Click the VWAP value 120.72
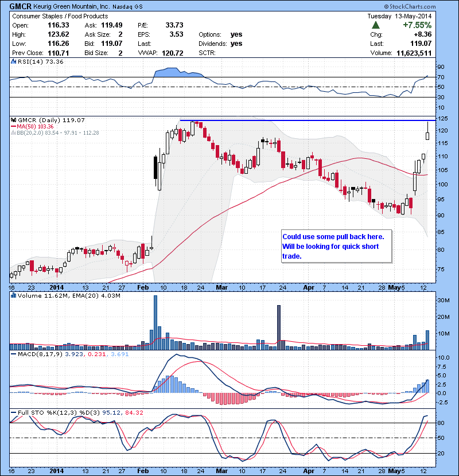The height and width of the screenshot is (476, 459). click(173, 53)
